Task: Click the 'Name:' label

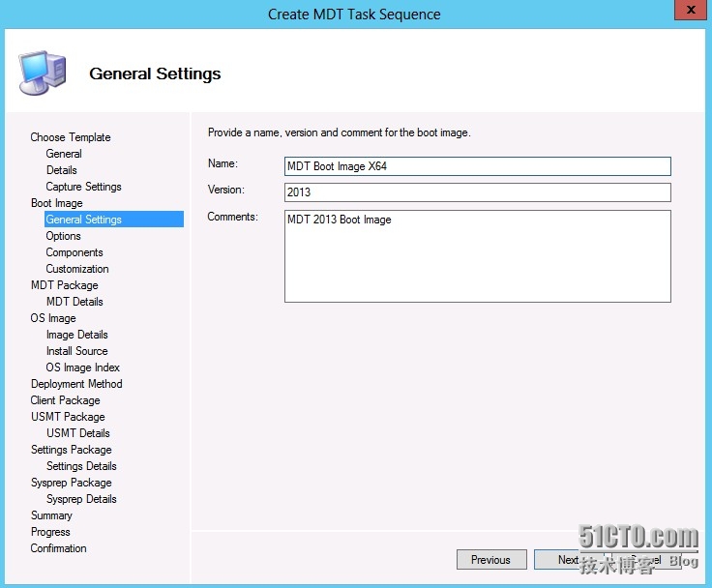Action: coord(222,163)
